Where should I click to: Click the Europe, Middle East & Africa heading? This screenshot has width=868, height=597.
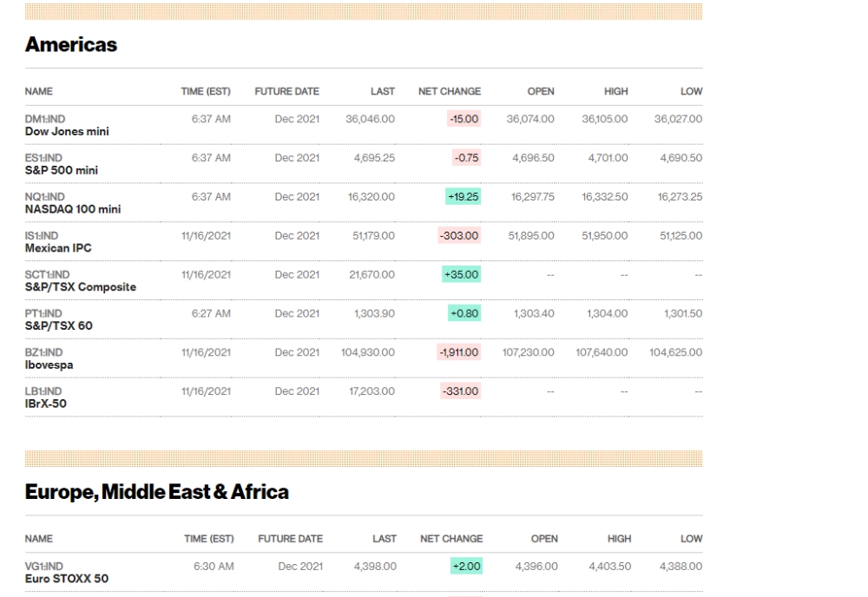tap(156, 492)
